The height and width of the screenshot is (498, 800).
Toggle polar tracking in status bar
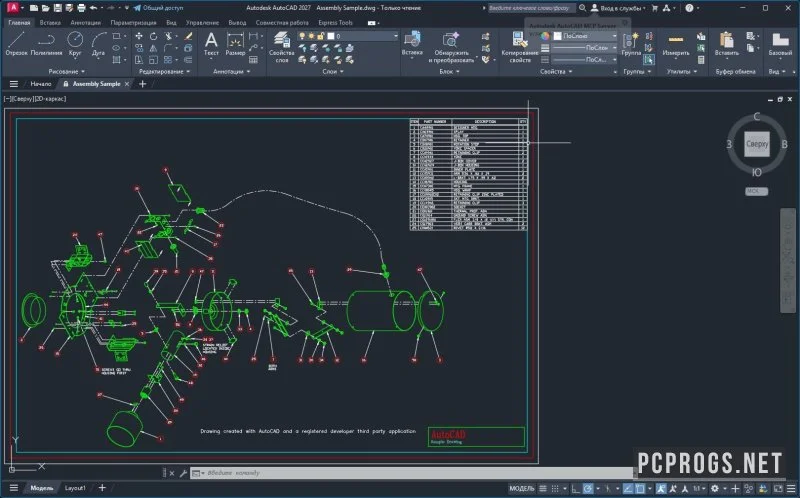tap(588, 489)
